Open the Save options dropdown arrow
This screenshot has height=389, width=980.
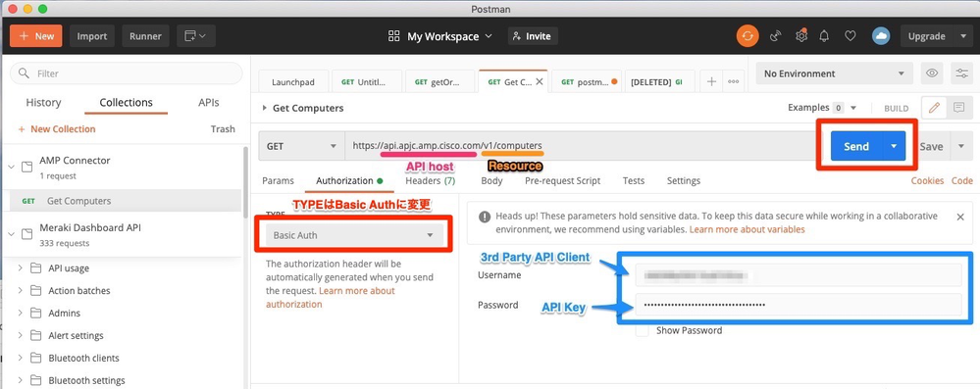coord(961,146)
